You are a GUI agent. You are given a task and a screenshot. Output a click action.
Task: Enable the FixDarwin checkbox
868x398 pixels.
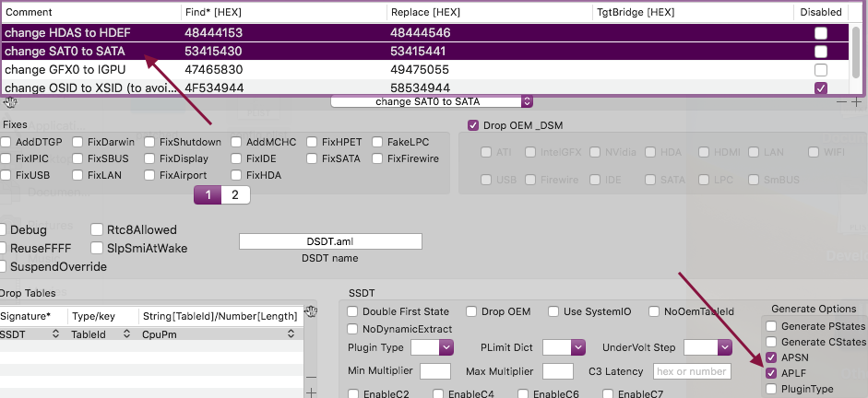point(77,142)
